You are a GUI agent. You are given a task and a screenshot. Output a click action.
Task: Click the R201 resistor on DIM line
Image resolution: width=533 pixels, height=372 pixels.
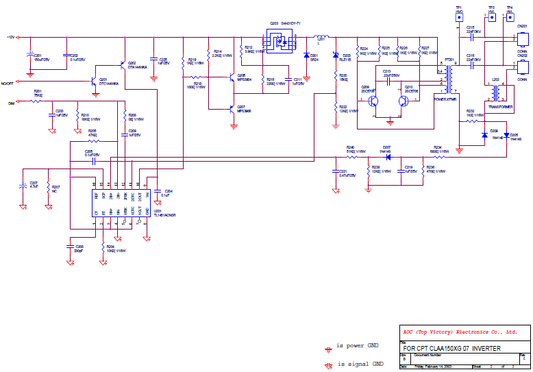(x=36, y=101)
